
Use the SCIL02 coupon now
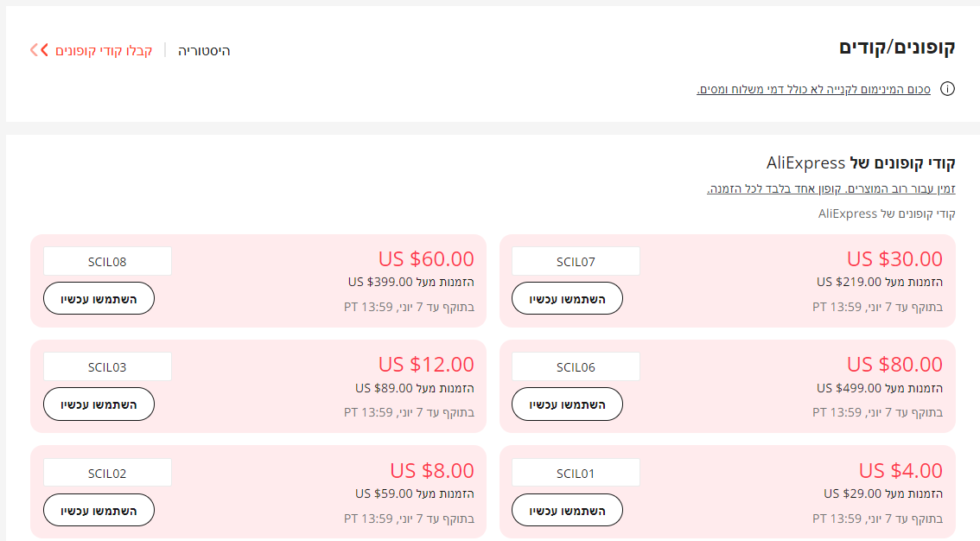(99, 510)
